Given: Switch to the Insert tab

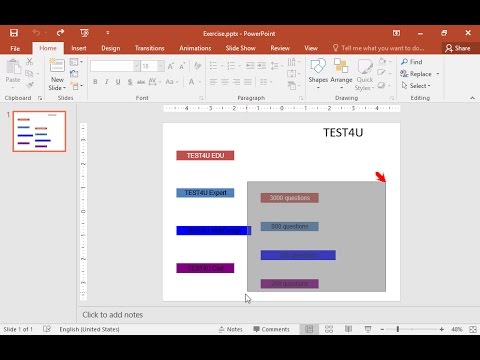Looking at the screenshot, I should [x=79, y=48].
